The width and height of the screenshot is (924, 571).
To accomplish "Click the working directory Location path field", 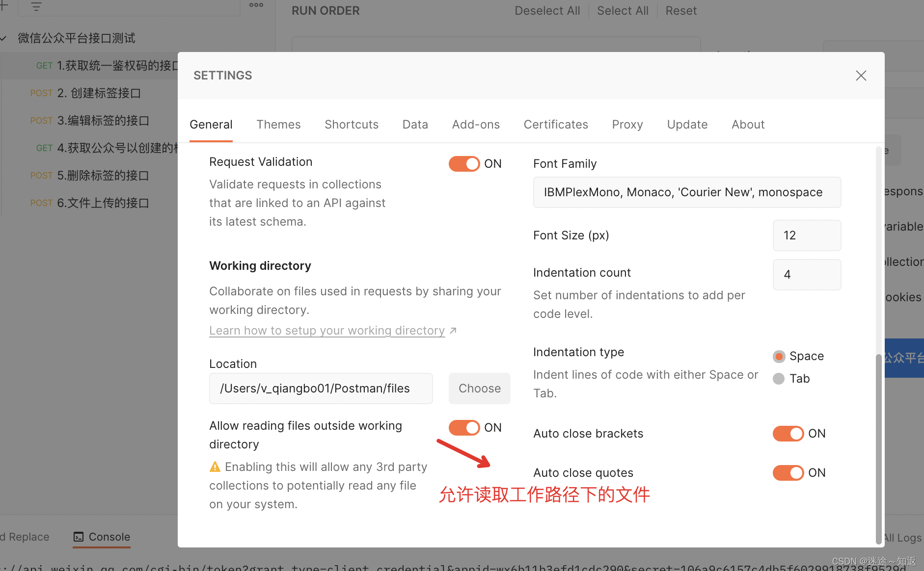I will 321,389.
